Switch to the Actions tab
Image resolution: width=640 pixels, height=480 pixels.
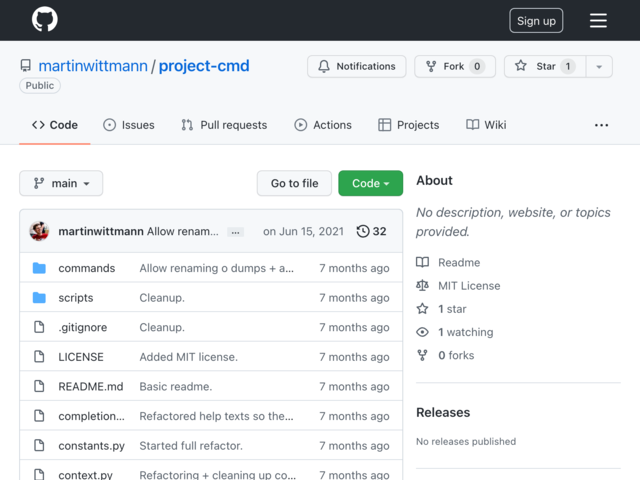[323, 125]
